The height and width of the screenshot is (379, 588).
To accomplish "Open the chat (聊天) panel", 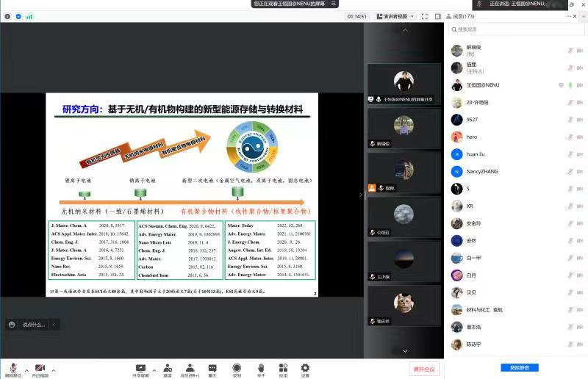I will point(212,368).
